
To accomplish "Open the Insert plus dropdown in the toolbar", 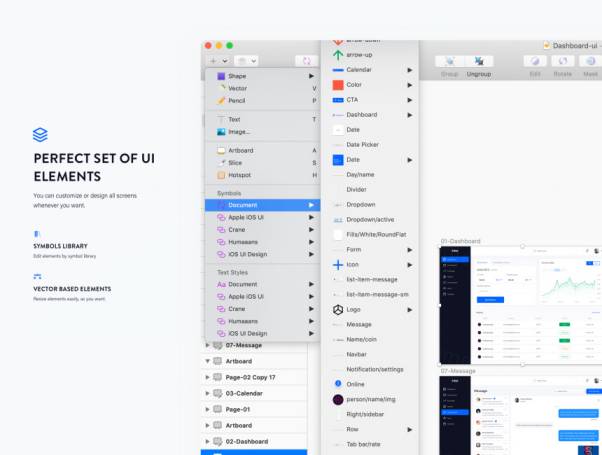I will point(217,61).
